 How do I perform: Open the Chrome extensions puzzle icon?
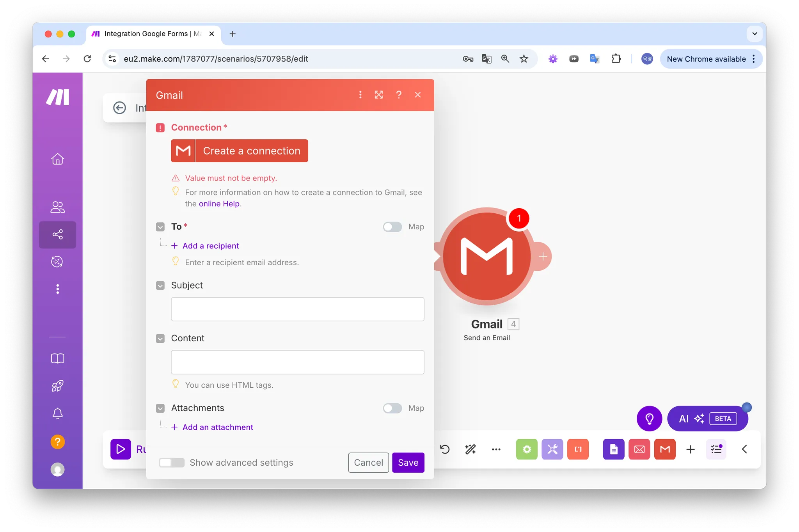coord(616,59)
